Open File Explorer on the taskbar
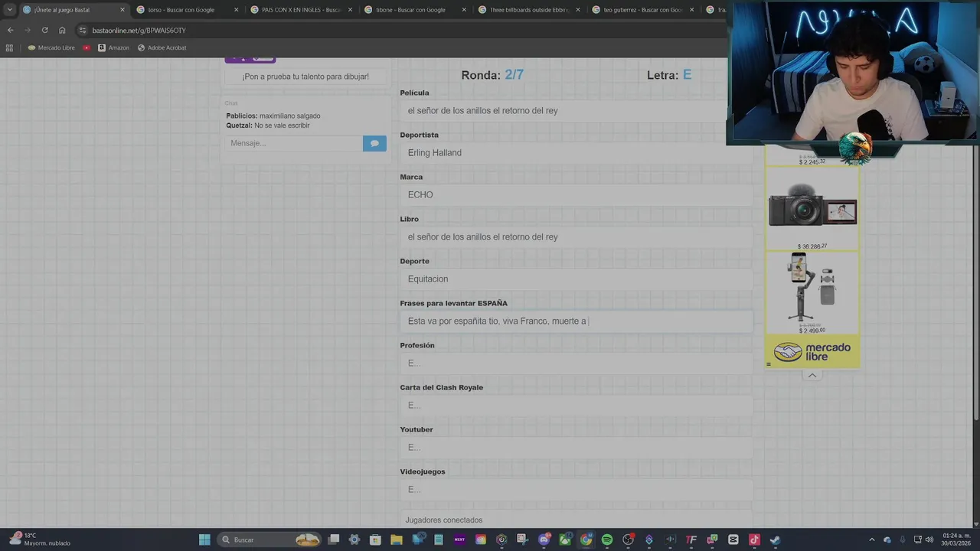 pos(397,540)
